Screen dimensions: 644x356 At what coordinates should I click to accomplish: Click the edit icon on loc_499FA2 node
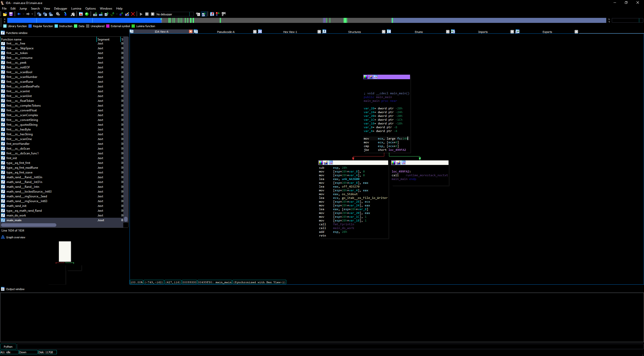coord(398,163)
